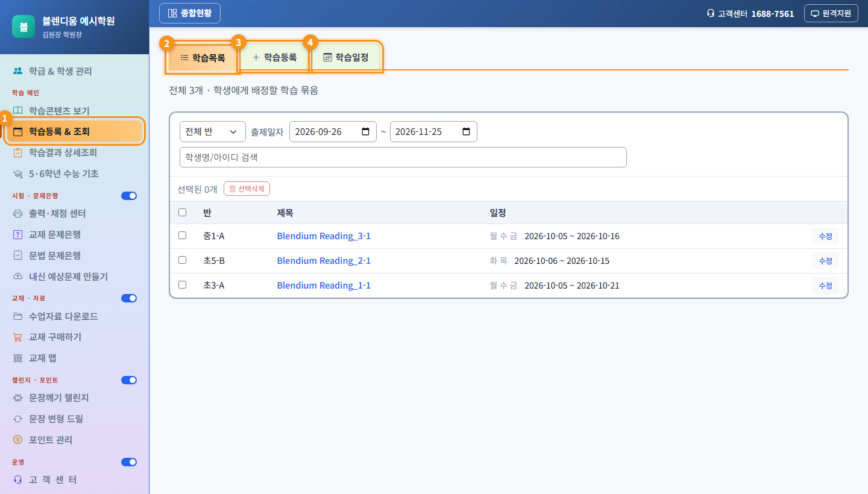The height and width of the screenshot is (494, 868).
Task: Click the 고객센터 headset icon in sidebar
Action: [x=18, y=480]
